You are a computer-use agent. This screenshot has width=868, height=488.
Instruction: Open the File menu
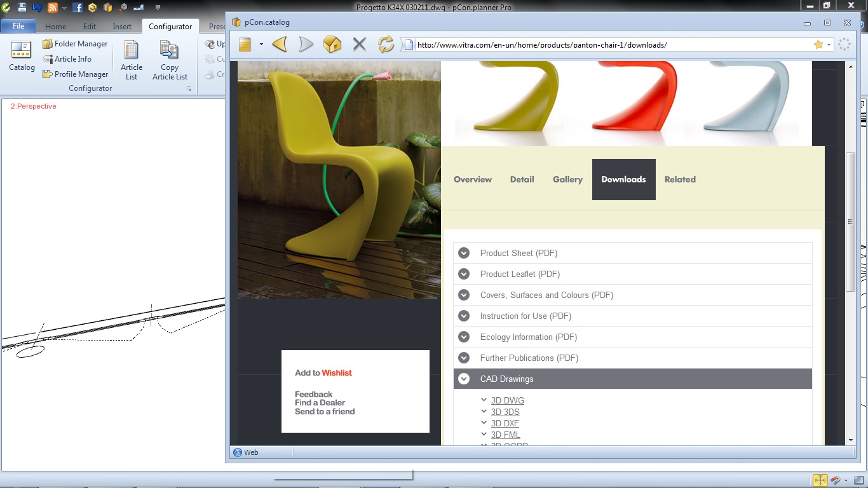pyautogui.click(x=18, y=26)
